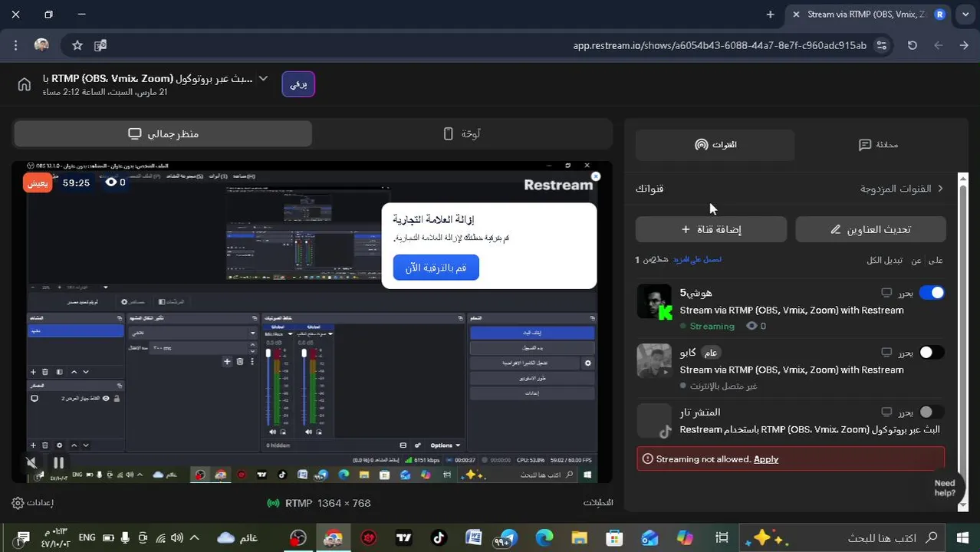
Task: Open File Explorer from the taskbar
Action: click(579, 538)
